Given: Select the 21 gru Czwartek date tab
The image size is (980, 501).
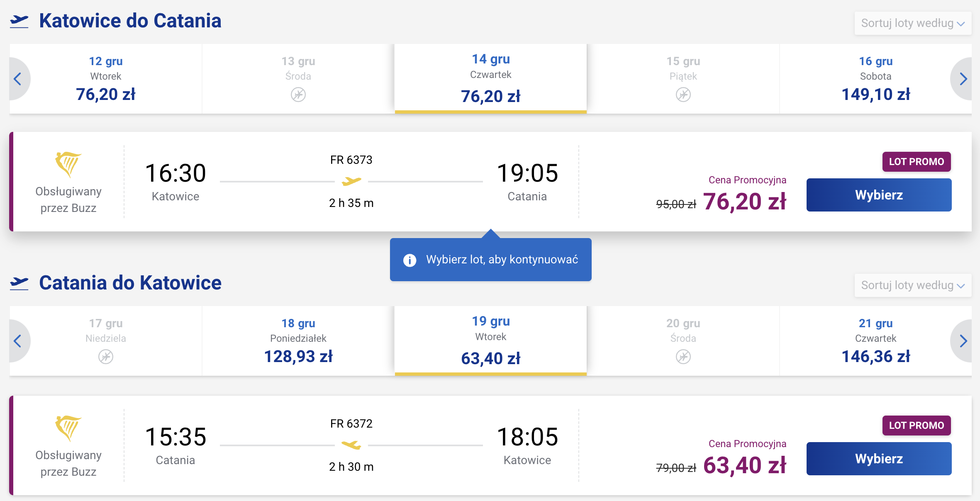Looking at the screenshot, I should (875, 341).
